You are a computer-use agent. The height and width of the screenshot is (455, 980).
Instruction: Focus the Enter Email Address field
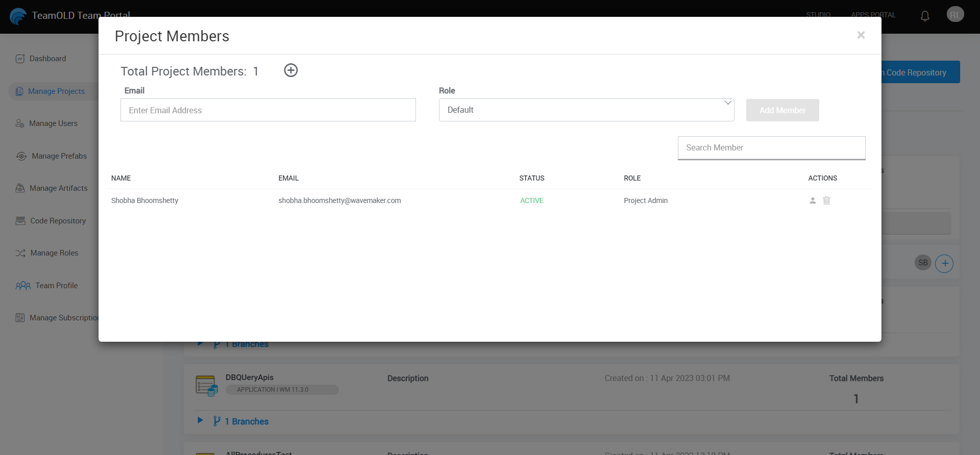[x=268, y=110]
